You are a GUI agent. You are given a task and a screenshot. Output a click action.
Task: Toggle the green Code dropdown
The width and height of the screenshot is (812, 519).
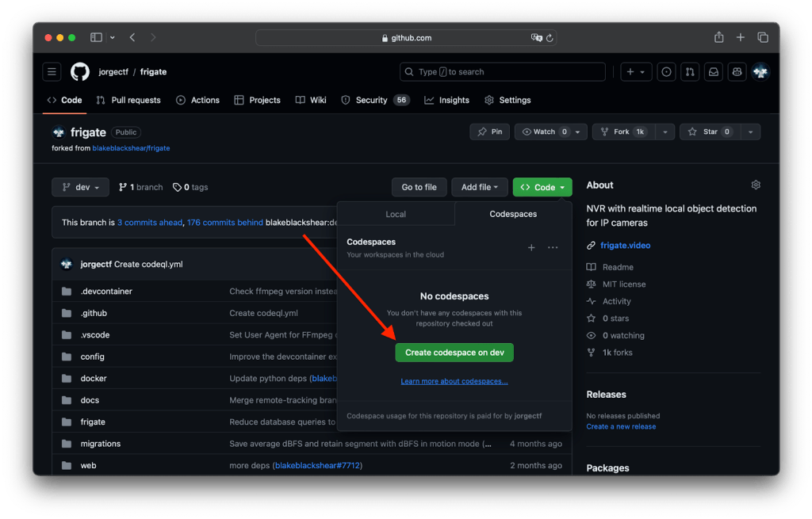tap(542, 187)
